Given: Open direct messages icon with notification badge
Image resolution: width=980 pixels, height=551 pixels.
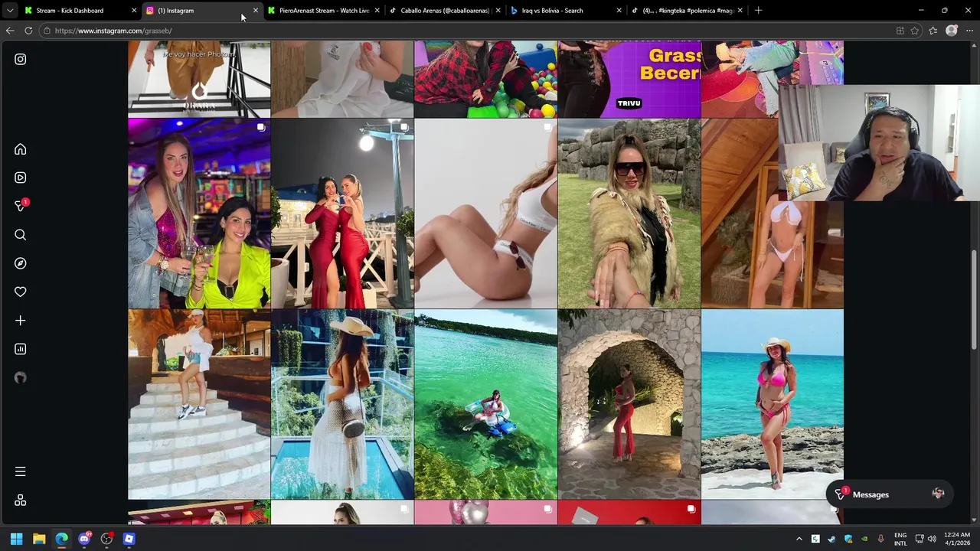Looking at the screenshot, I should click(x=21, y=206).
